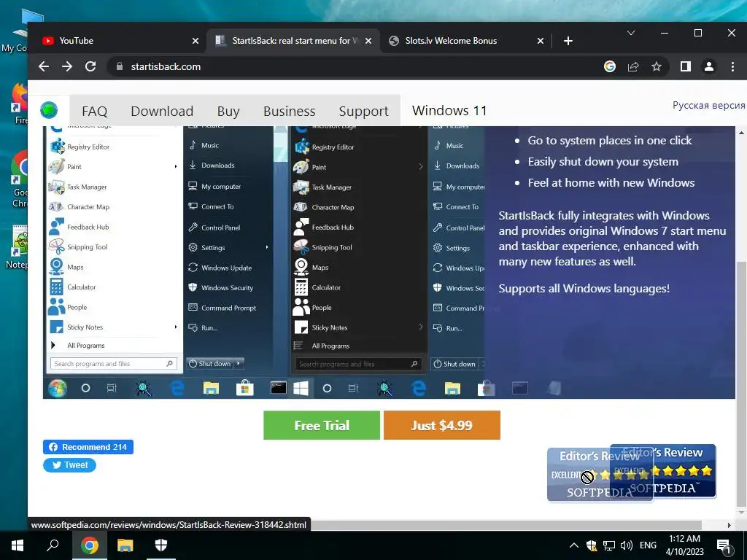Close the YouTube tab
This screenshot has width=747, height=560.
(x=196, y=41)
